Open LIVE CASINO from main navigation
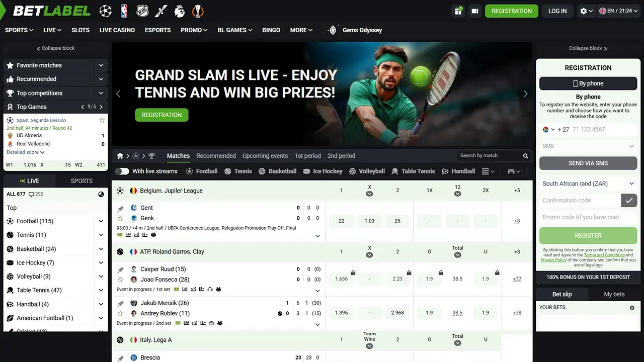This screenshot has height=362, width=644. [117, 30]
